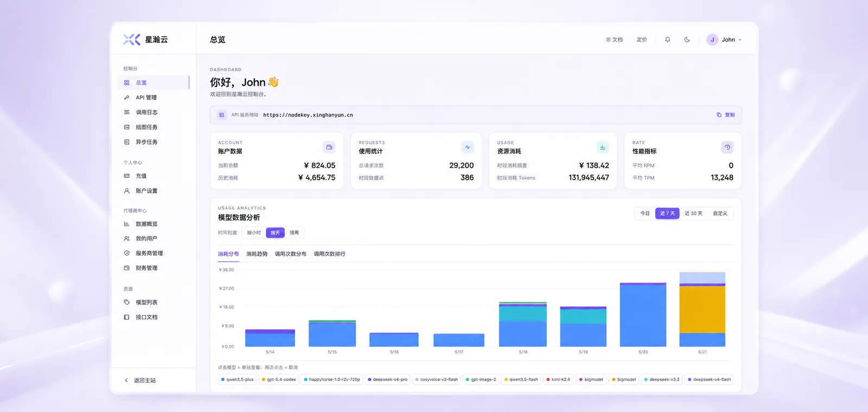This screenshot has width=868, height=412.
Task: Toggle the gpt-5.4-codex legend swatch
Action: pos(264,379)
